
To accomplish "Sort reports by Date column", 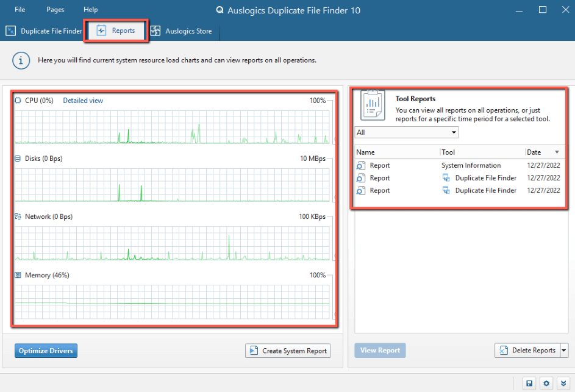I will click(x=545, y=152).
